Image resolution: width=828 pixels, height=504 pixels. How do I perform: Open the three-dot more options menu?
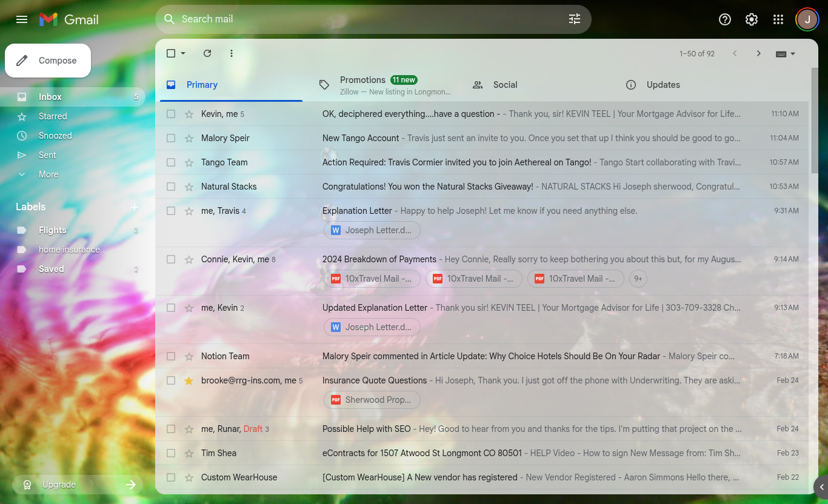click(x=232, y=53)
